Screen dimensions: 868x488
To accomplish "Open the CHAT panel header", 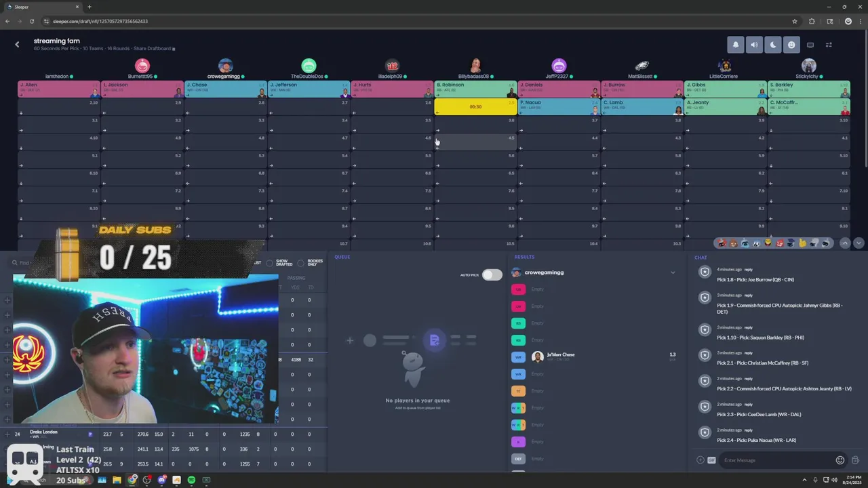I will click(701, 257).
